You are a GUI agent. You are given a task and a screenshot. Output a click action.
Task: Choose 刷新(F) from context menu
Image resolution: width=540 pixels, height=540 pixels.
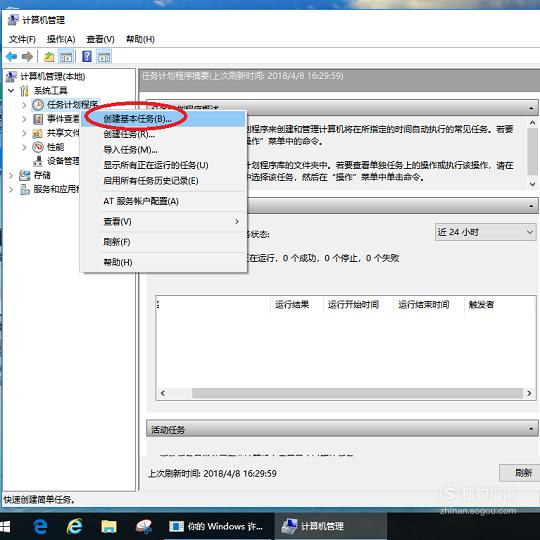[x=164, y=242]
